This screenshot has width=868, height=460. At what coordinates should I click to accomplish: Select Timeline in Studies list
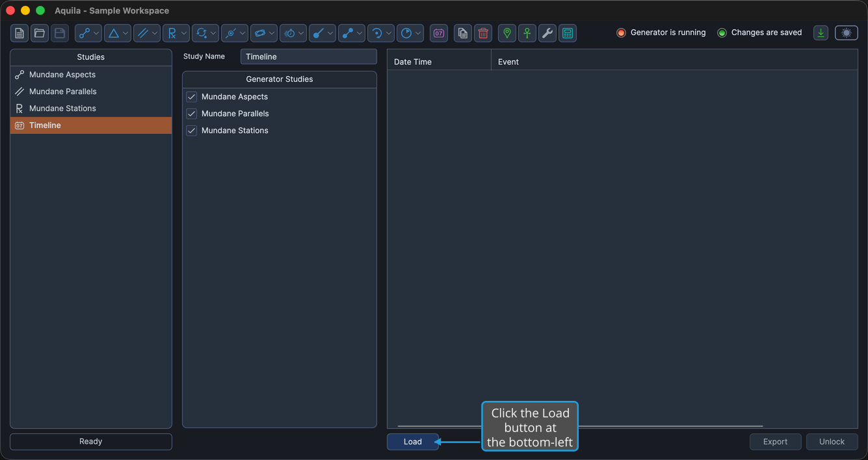click(91, 125)
